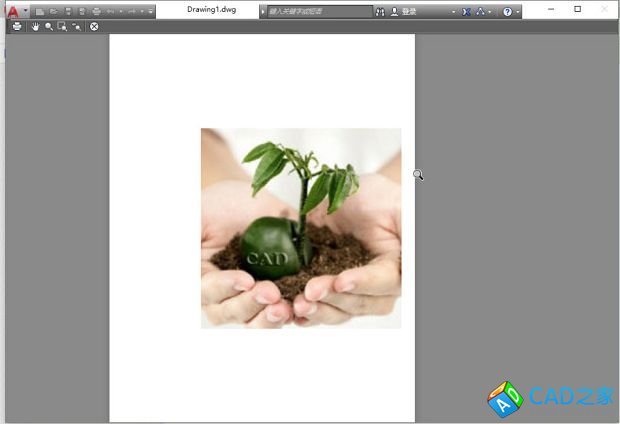Expand the quick access toolbar customize dropdown

151,11
